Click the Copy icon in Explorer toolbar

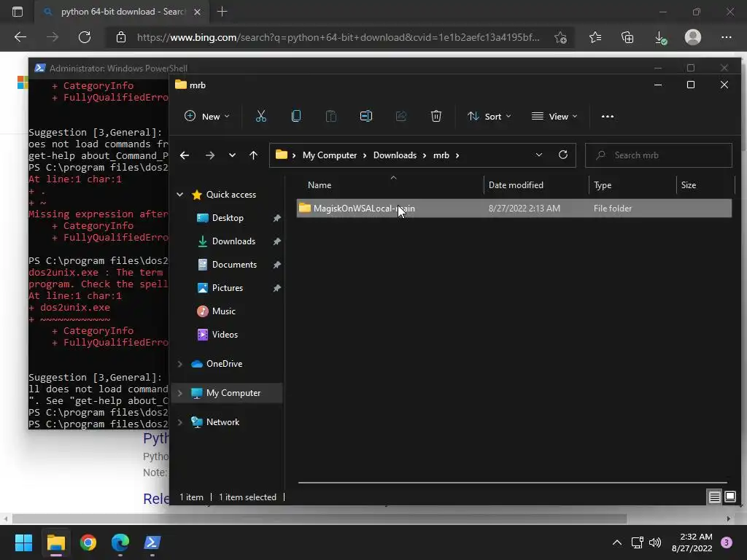(296, 116)
